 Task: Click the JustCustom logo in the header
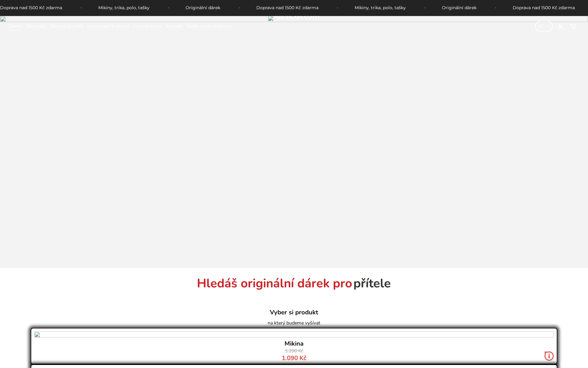[294, 18]
